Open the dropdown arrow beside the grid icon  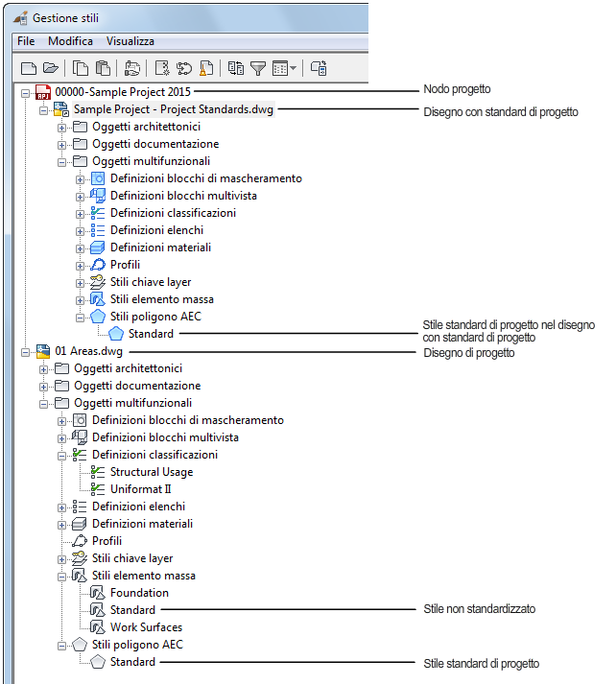tap(294, 68)
